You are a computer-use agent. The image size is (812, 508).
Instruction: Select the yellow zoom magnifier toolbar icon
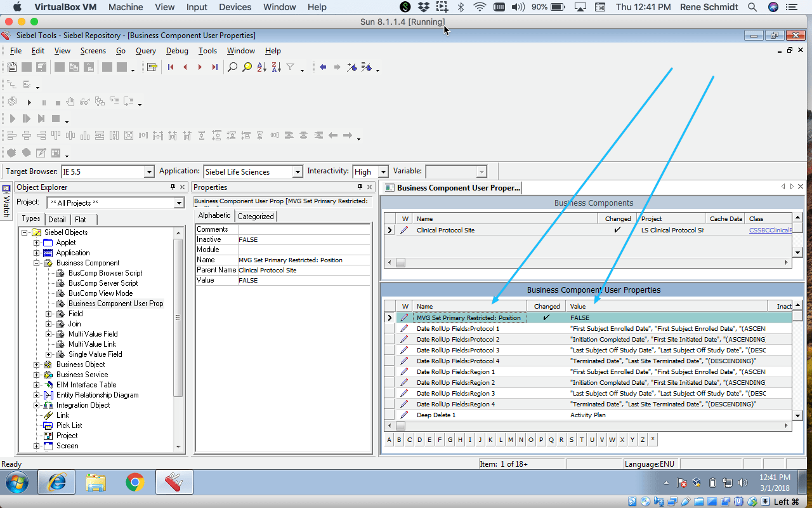click(x=247, y=67)
